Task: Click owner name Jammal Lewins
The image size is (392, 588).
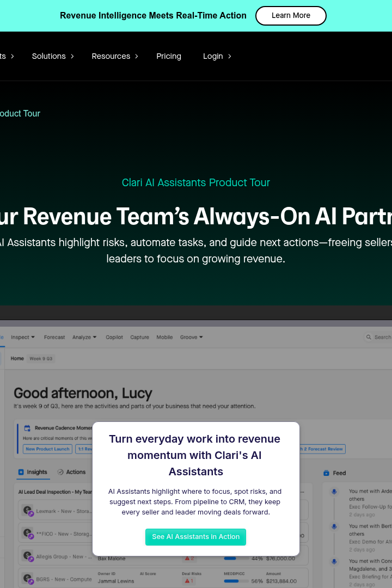Action: 116,581
